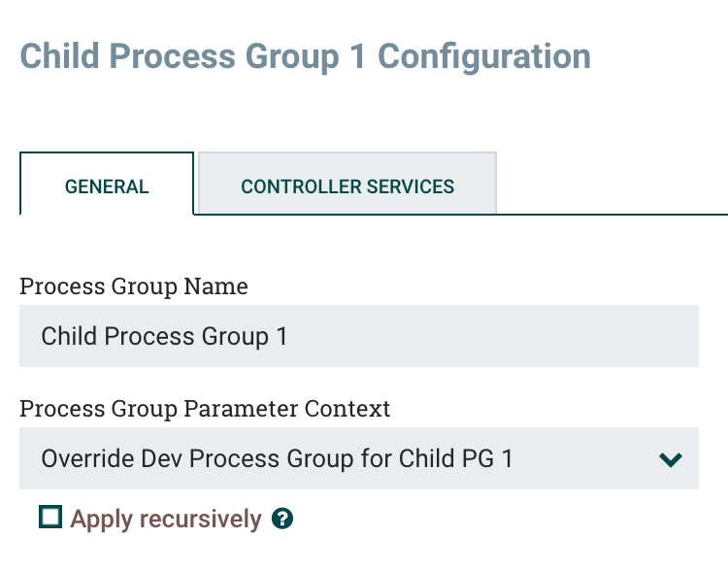The width and height of the screenshot is (728, 571).
Task: Show help for Apply recursively option
Action: 282,520
